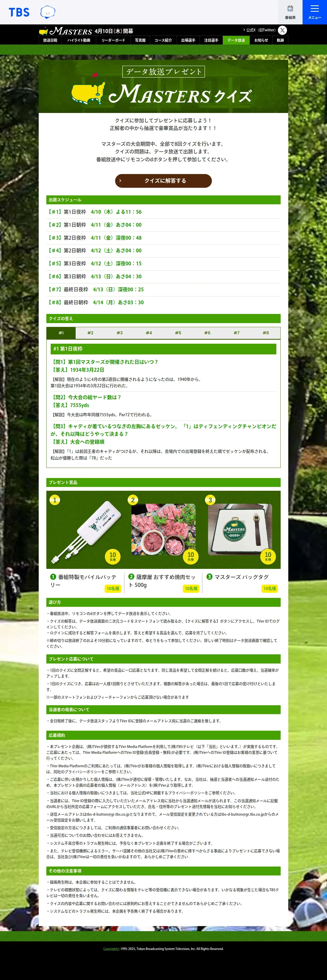Click schedule row 【#4】第2日朝枠
This screenshot has width=327, height=980.
pyautogui.click(x=163, y=251)
